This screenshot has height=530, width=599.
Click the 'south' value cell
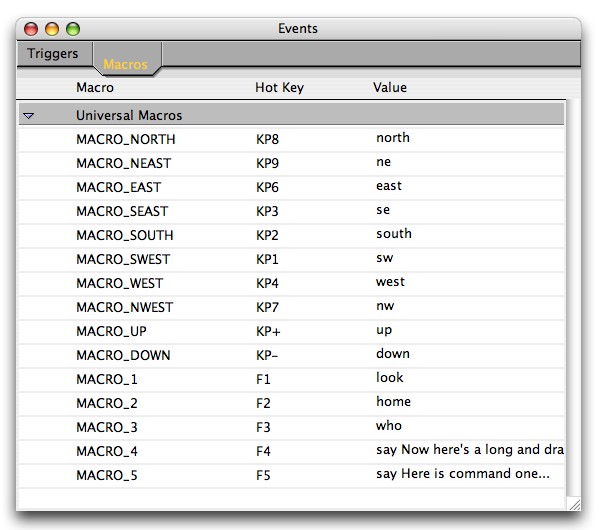coord(393,233)
